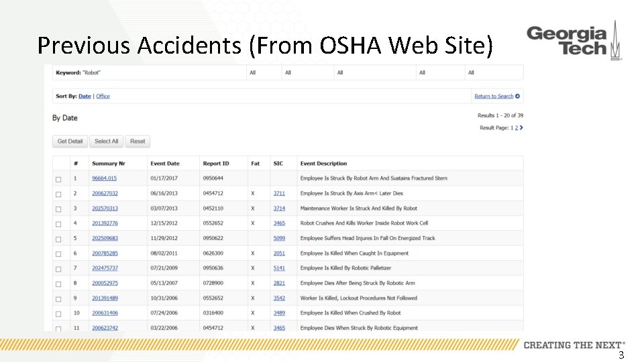Click report ID 0950644

coord(213,178)
